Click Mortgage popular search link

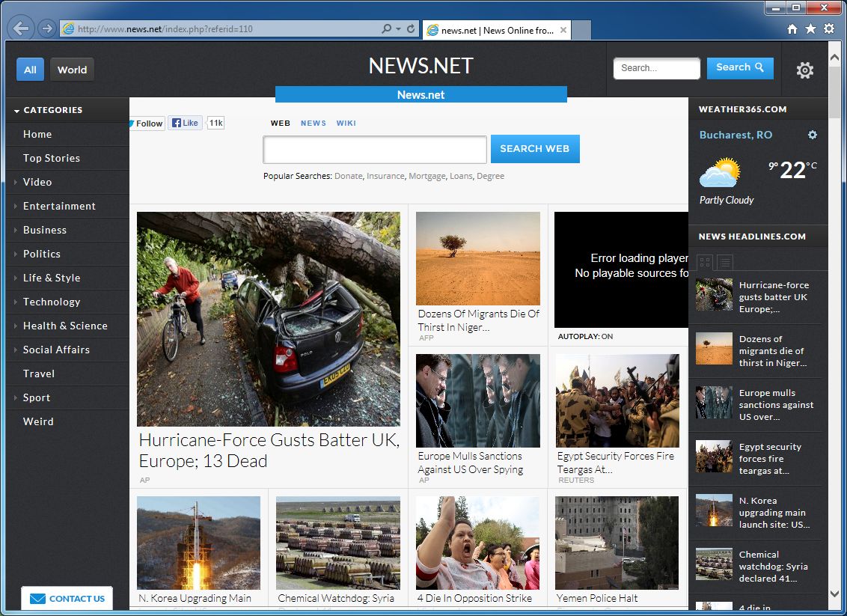pyautogui.click(x=427, y=176)
